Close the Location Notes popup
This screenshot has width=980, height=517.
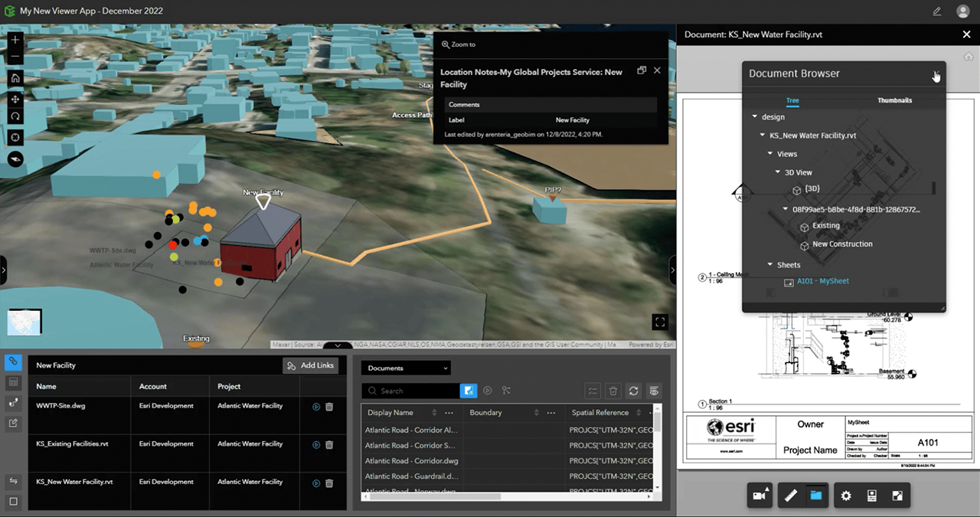click(x=657, y=70)
